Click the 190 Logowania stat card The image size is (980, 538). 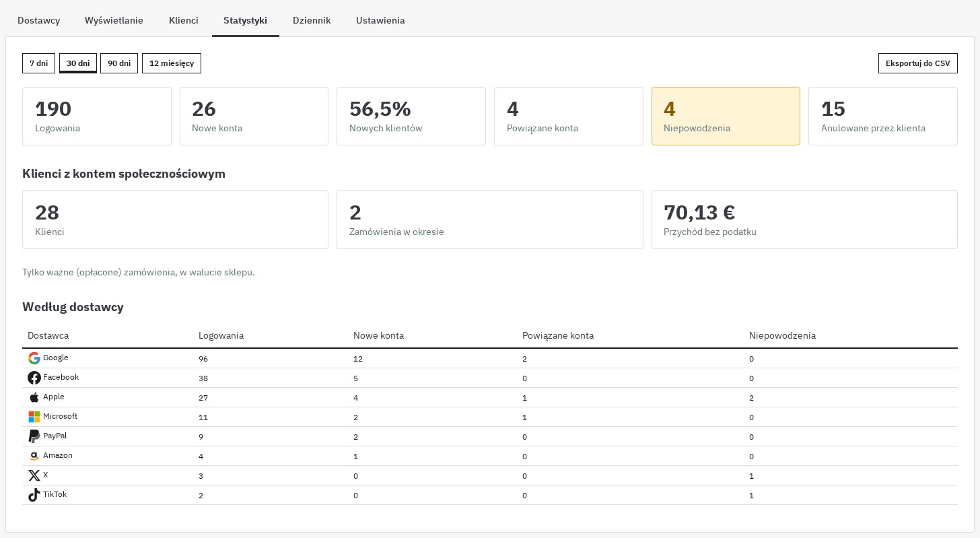click(97, 116)
